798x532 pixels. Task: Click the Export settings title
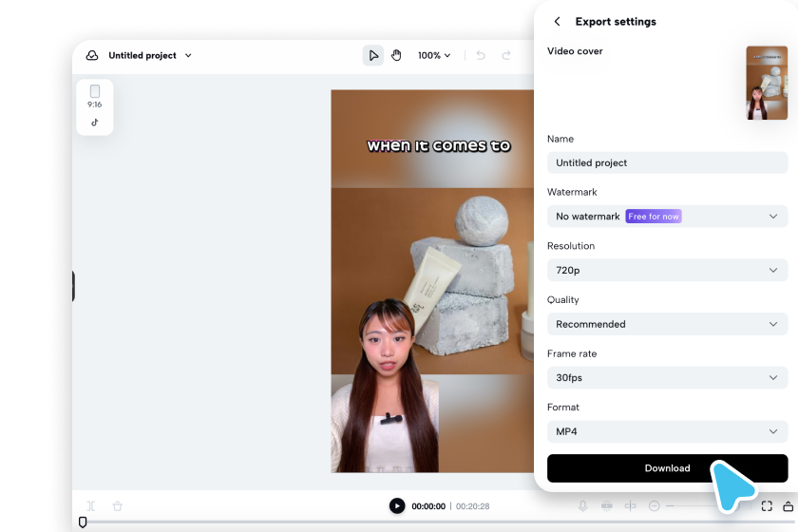(616, 22)
